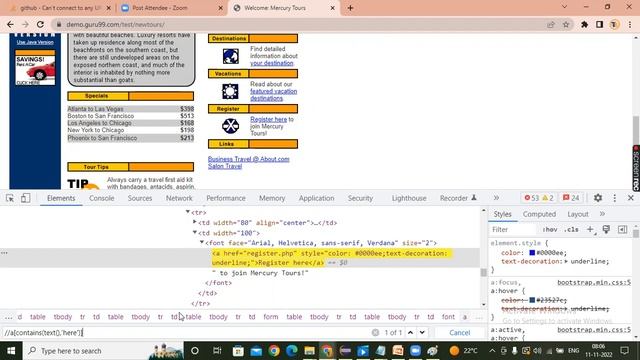This screenshot has height=360, width=640.
Task: Open the Application panel
Action: click(x=316, y=198)
